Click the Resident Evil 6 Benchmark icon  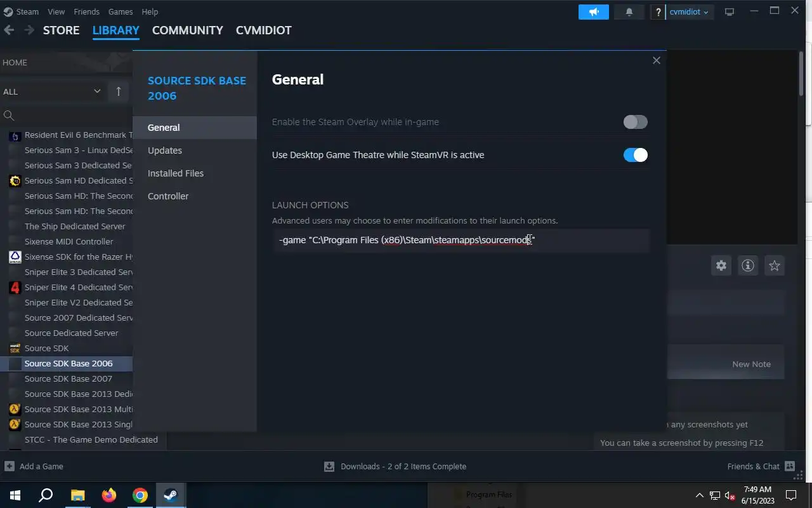(x=15, y=135)
